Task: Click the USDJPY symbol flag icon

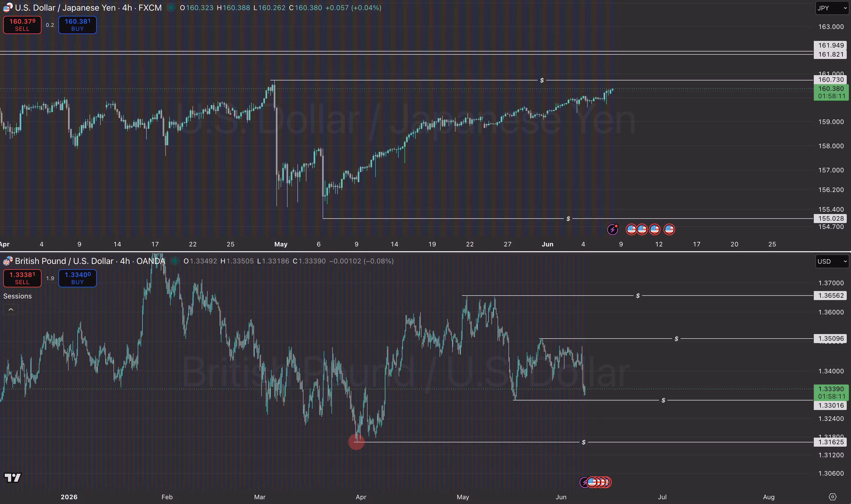Action: point(8,7)
